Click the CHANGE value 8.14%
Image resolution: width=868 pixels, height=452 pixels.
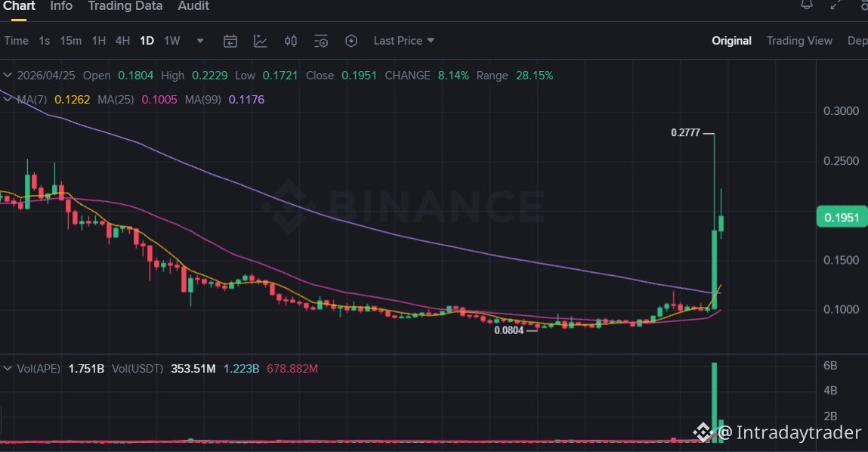pyautogui.click(x=453, y=76)
